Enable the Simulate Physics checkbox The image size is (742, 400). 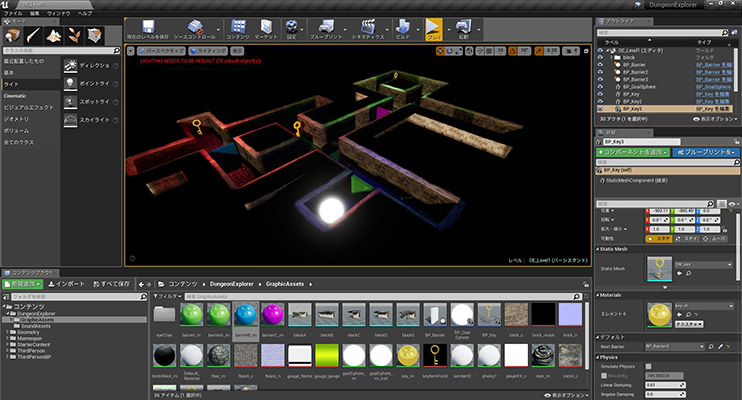click(648, 366)
